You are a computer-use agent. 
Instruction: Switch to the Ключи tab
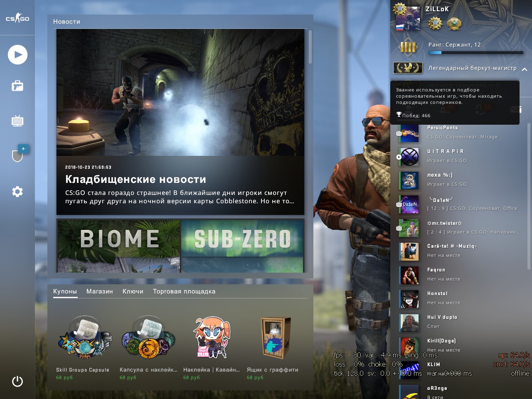133,291
